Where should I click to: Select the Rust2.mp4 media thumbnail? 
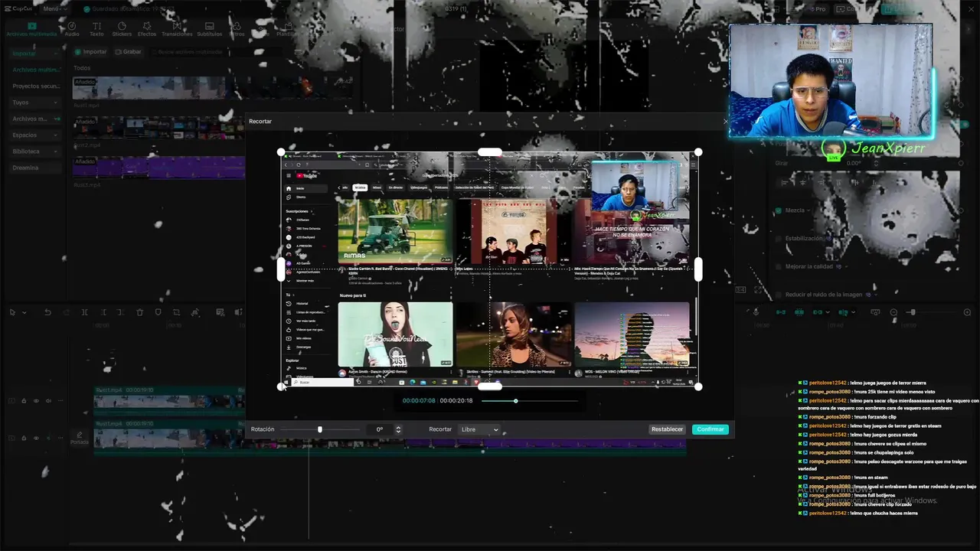point(158,127)
